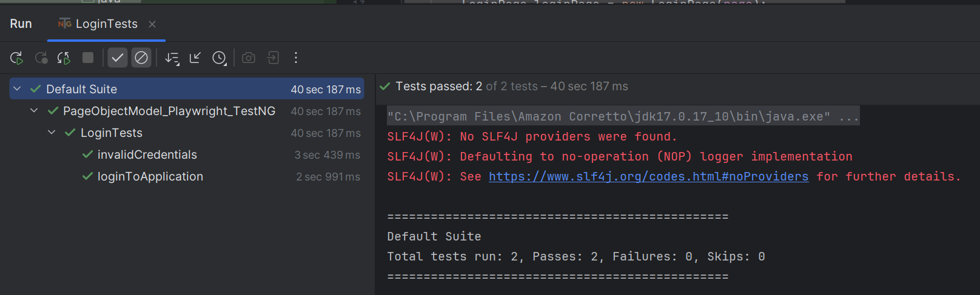Collapse the PageObjectModel_Playwright_TestNG node
Screen dimensions: 980x295
tap(34, 111)
